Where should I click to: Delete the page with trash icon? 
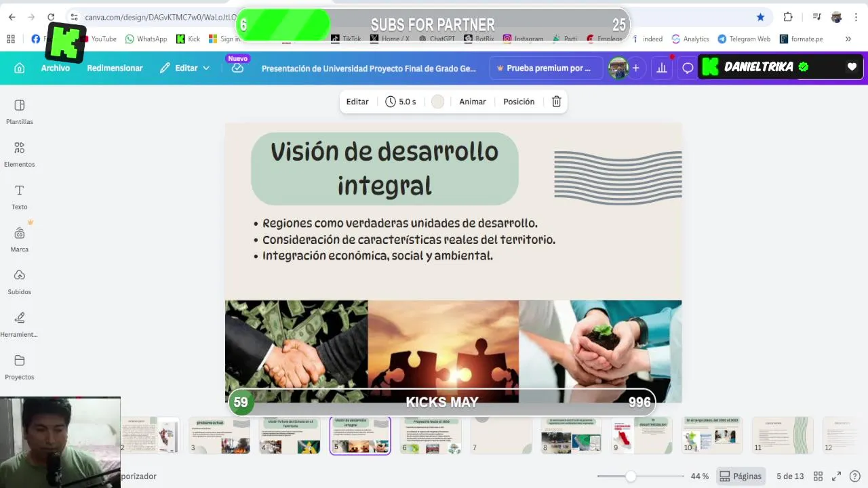click(556, 102)
